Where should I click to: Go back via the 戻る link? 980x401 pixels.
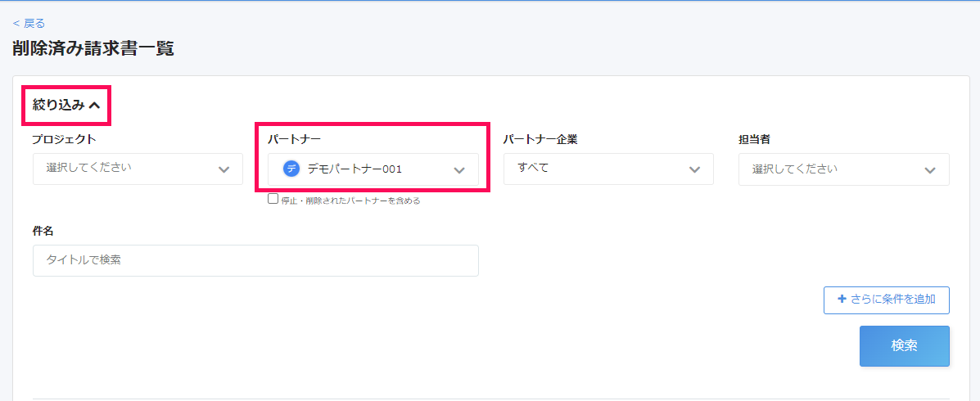click(x=29, y=24)
